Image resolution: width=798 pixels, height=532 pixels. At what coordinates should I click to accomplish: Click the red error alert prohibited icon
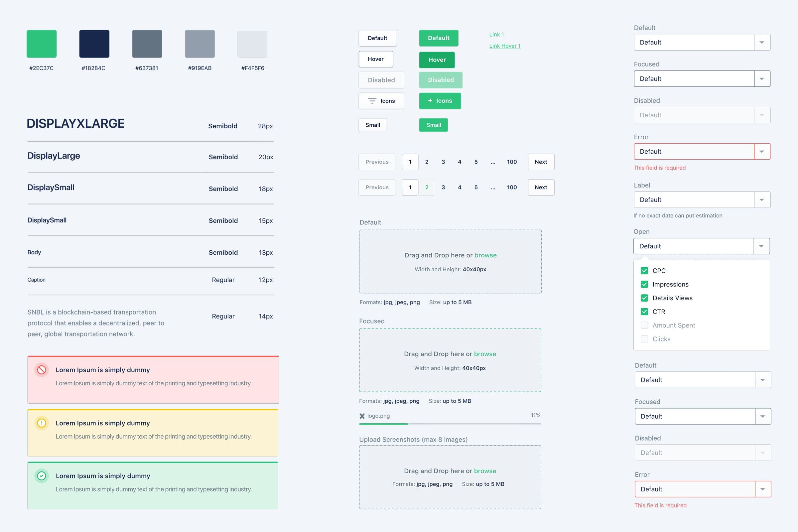[x=41, y=370]
